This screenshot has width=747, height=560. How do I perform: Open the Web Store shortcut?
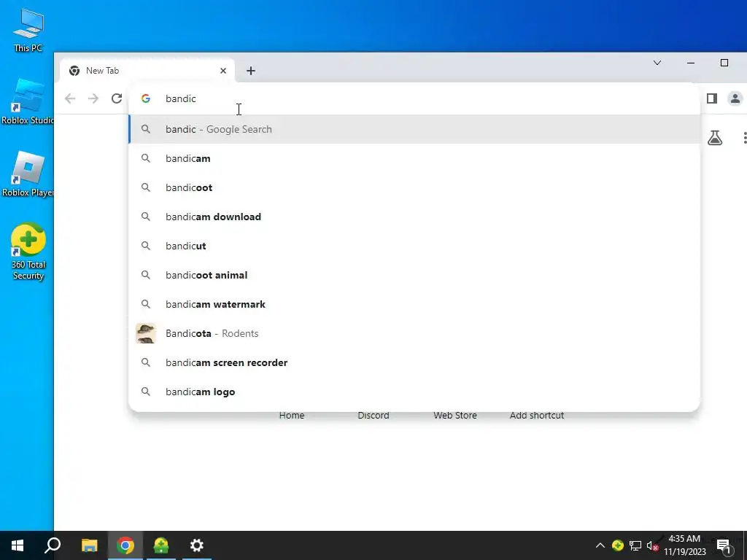[455, 415]
